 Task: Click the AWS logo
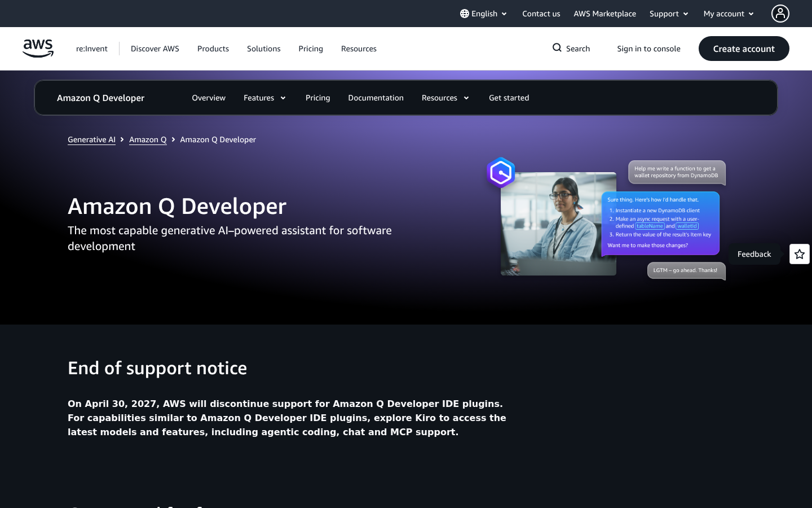pos(38,49)
